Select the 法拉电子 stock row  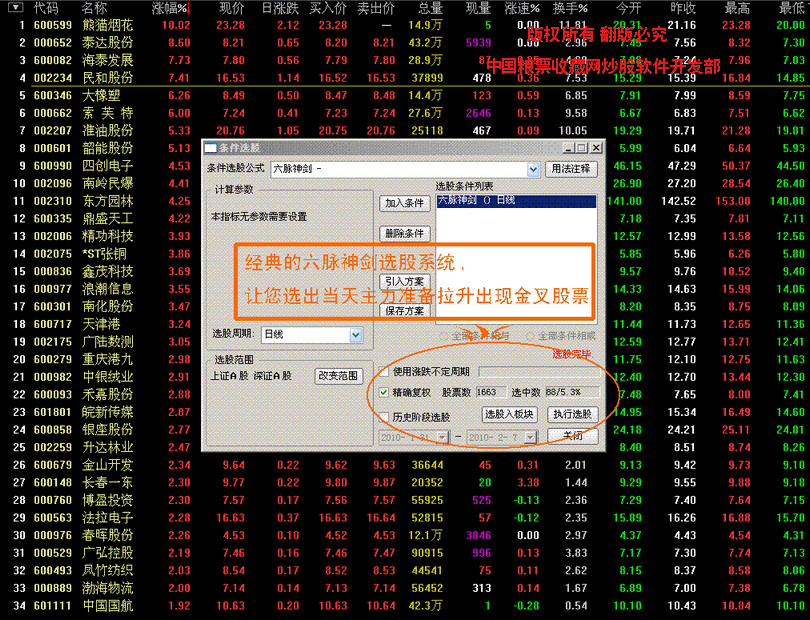tap(405, 518)
